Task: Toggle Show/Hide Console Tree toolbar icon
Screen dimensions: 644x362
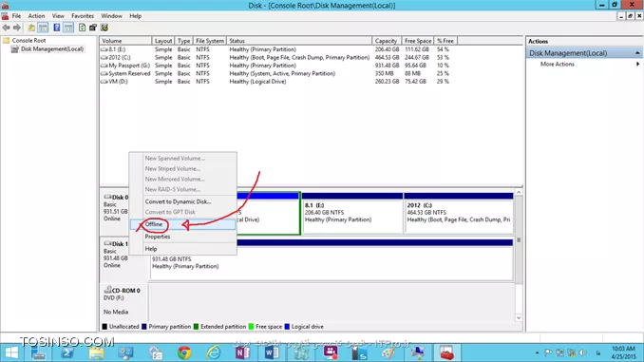Action: 43,28
